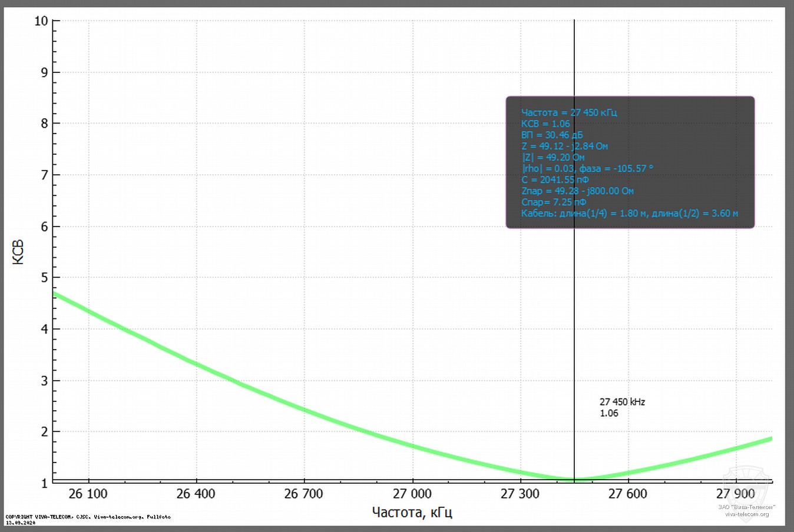Click the 'Кабель: длина(1/4) = 1.80 м' cable line
The width and height of the screenshot is (794, 532).
[630, 213]
